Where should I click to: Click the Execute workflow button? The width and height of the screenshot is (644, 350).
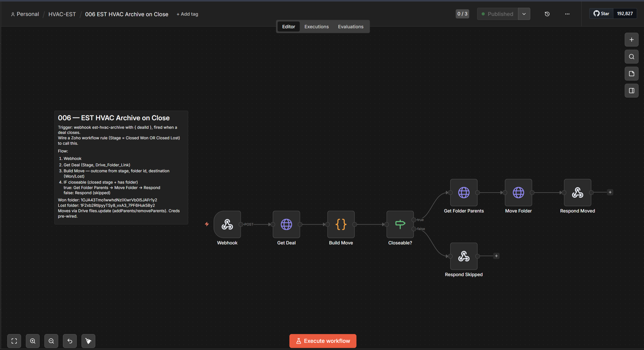[323, 341]
